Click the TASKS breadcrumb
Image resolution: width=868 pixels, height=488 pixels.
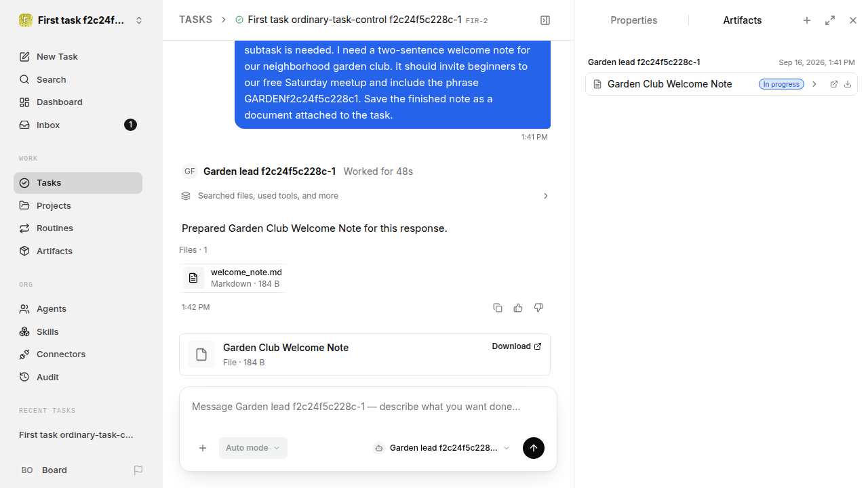pyautogui.click(x=195, y=20)
